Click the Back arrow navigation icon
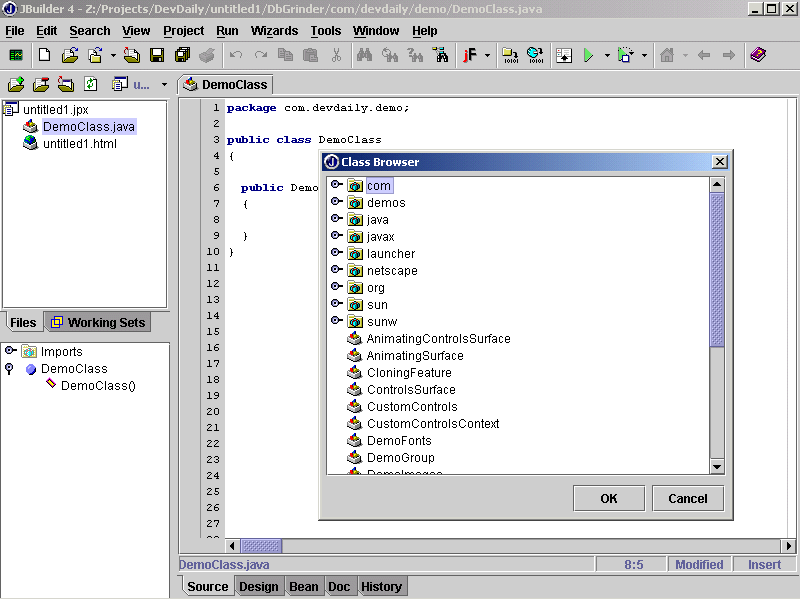Screen dimensions: 800x600 pos(704,55)
